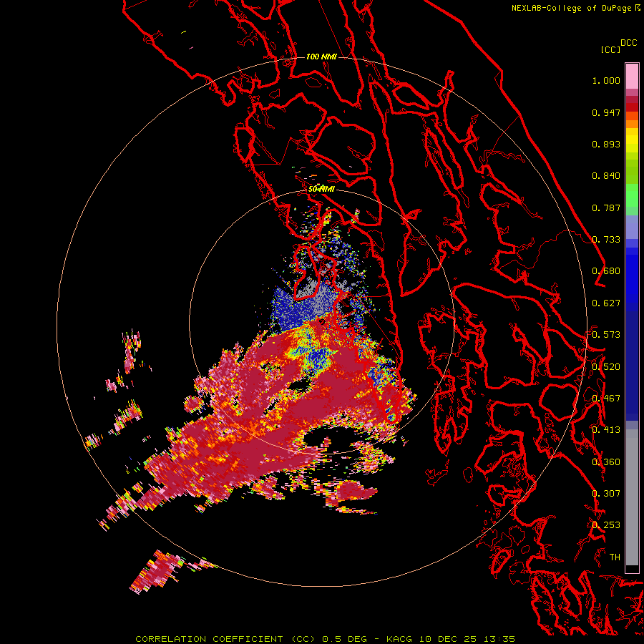644x644 pixels.
Task: Click the [CC] product label
Action: tap(610, 49)
